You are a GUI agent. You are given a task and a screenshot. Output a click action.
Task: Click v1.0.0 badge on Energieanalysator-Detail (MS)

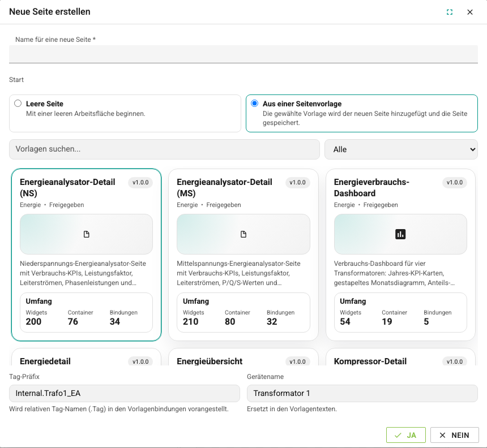coord(297,183)
